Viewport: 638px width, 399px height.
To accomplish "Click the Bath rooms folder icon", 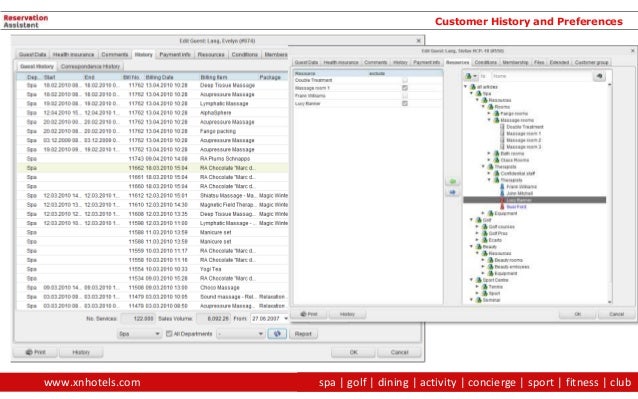I will click(x=496, y=154).
